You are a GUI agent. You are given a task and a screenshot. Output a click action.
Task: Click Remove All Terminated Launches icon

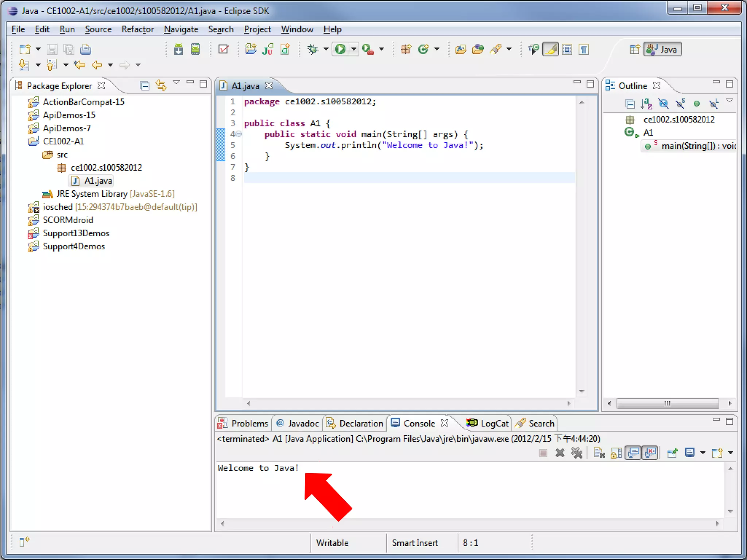pyautogui.click(x=577, y=453)
